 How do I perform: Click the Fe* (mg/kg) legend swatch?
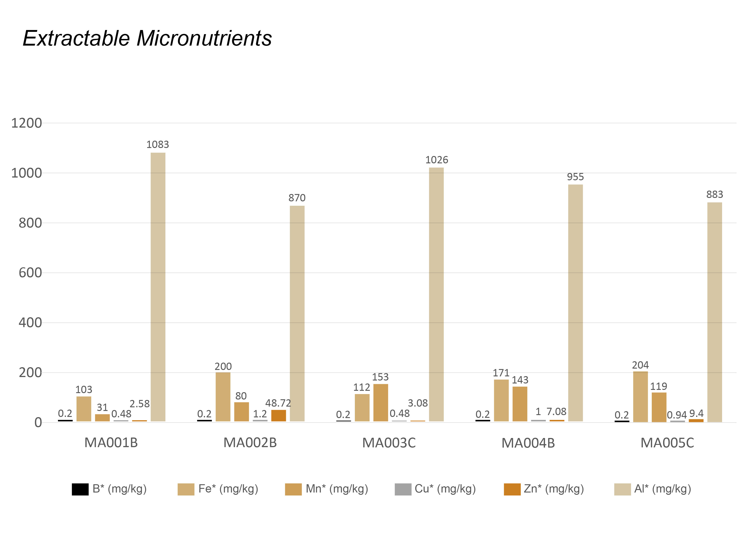click(186, 489)
